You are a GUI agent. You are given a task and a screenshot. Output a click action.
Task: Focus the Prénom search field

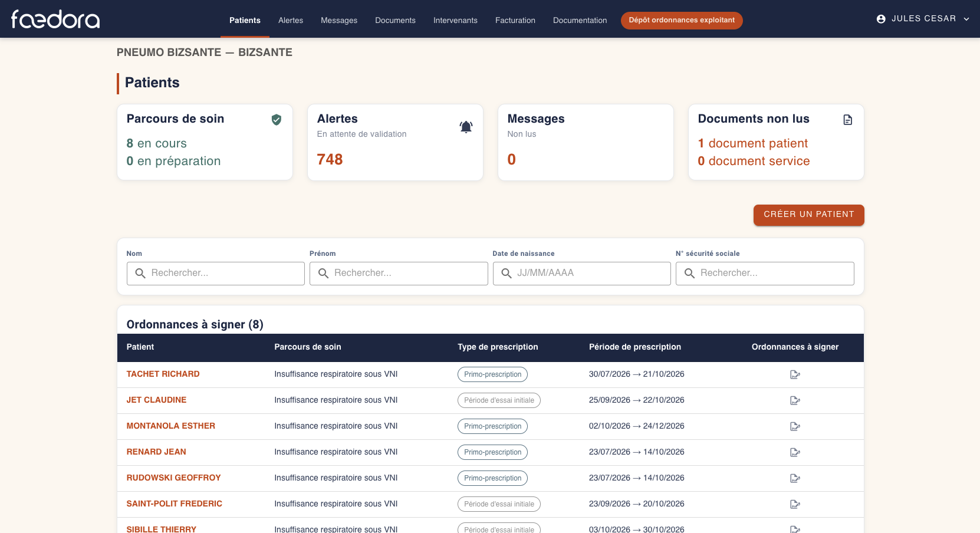click(x=399, y=274)
